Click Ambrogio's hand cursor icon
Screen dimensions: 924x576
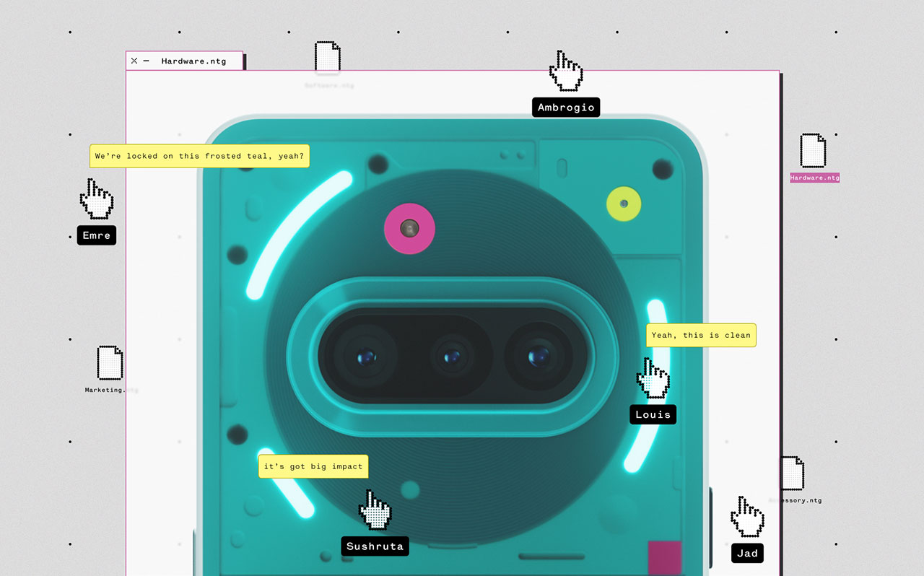click(x=566, y=71)
